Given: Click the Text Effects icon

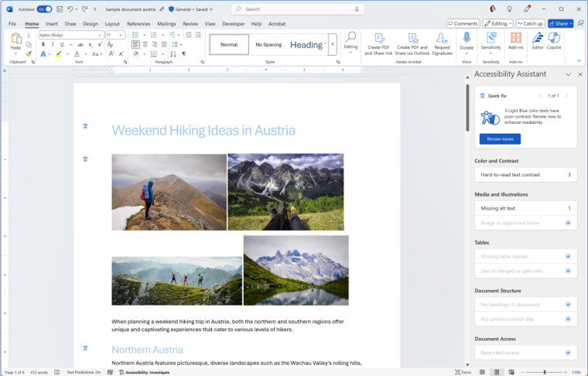Looking at the screenshot, I should click(x=43, y=54).
